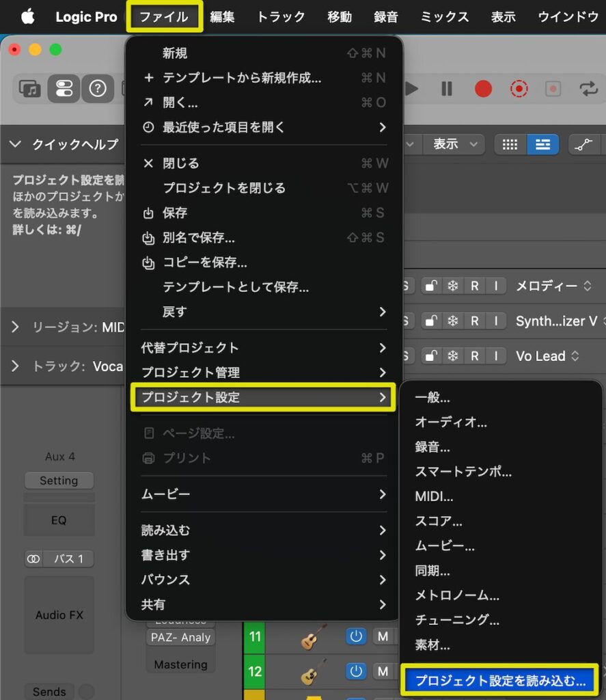
Task: Mute track 12
Action: pos(383,671)
